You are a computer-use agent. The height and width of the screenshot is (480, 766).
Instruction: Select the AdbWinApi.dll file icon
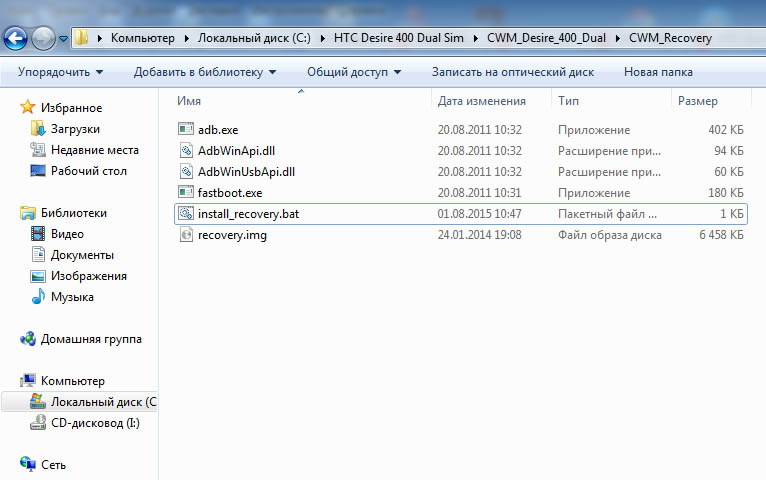point(185,150)
